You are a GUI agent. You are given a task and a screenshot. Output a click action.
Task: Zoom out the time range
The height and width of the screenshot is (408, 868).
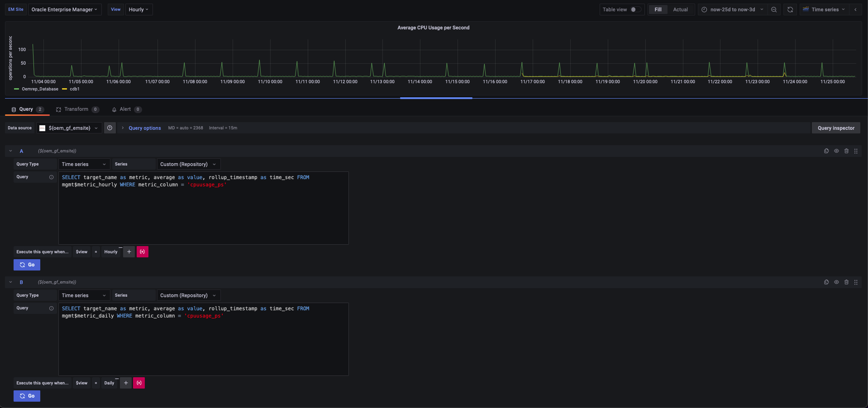(x=774, y=9)
